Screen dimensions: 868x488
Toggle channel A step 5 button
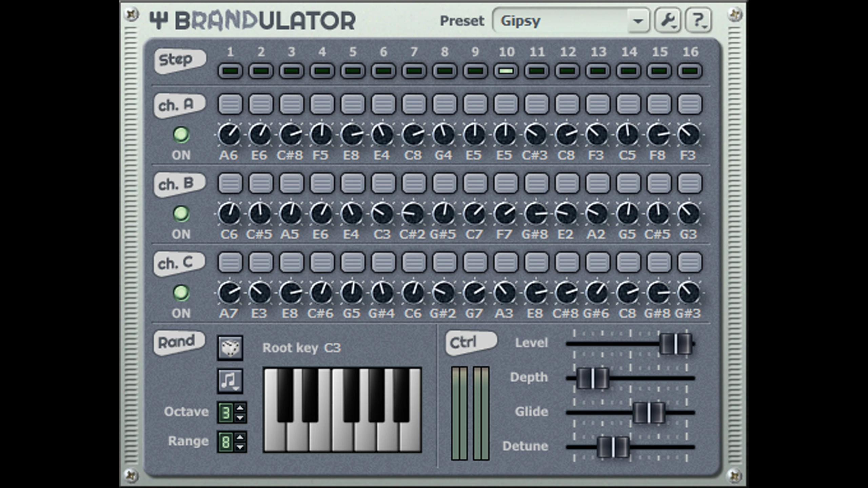(x=353, y=104)
